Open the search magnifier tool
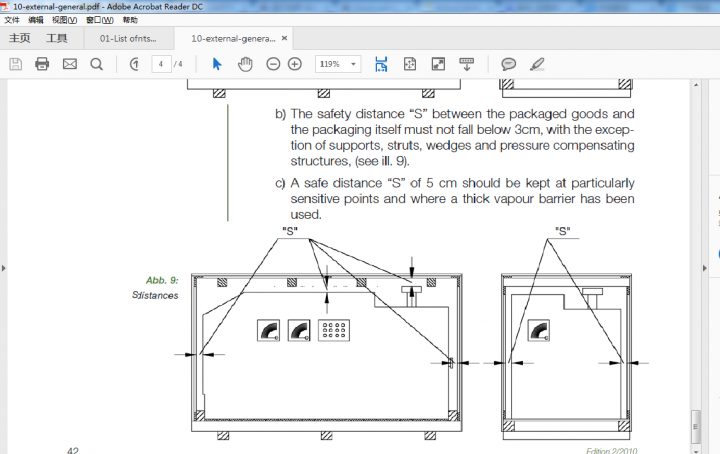This screenshot has width=720, height=454. click(x=97, y=64)
